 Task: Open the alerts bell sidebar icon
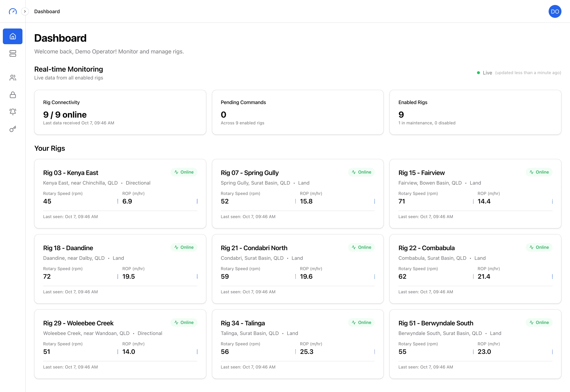(13, 112)
